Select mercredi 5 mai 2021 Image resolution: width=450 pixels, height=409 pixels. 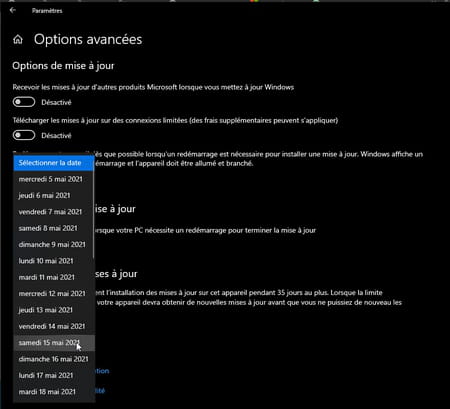[x=53, y=179]
